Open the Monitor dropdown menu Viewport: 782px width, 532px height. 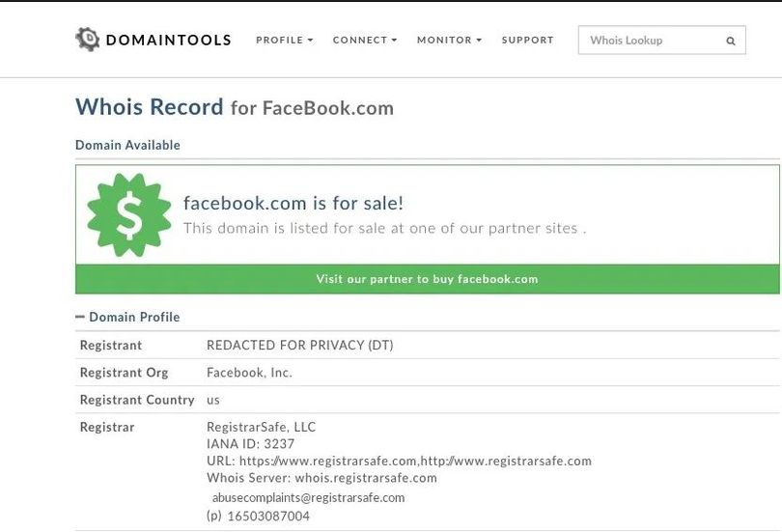449,40
